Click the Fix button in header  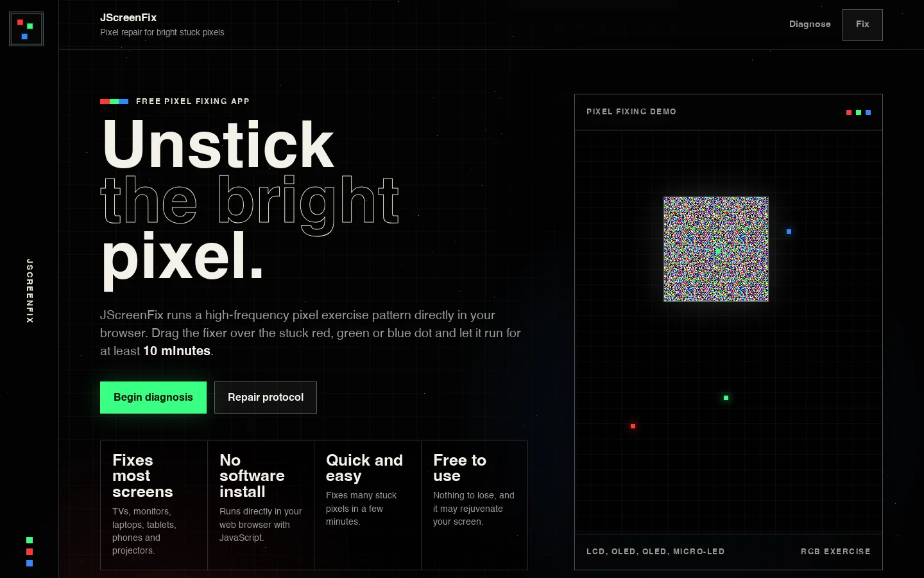pos(862,25)
